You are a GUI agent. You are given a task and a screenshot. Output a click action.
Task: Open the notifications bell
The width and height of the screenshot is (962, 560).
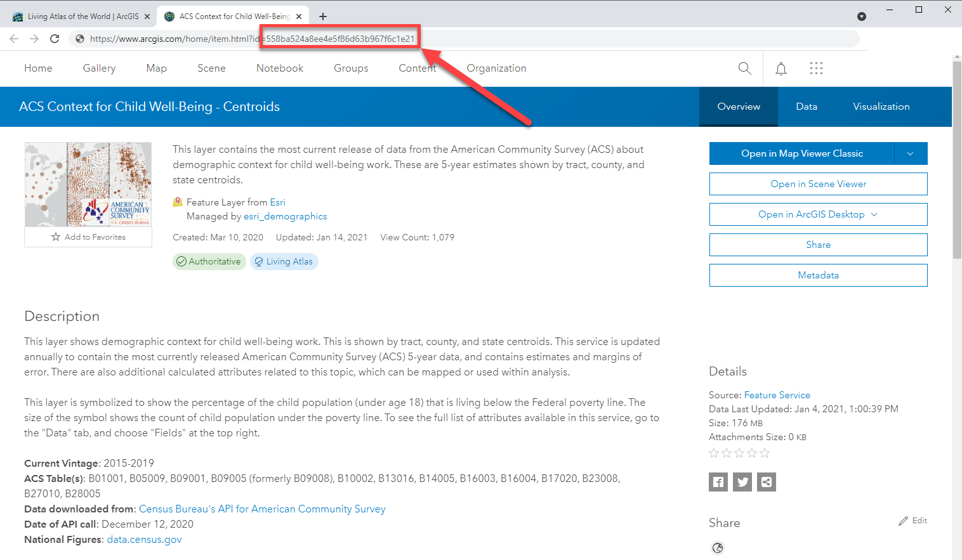[x=781, y=68]
